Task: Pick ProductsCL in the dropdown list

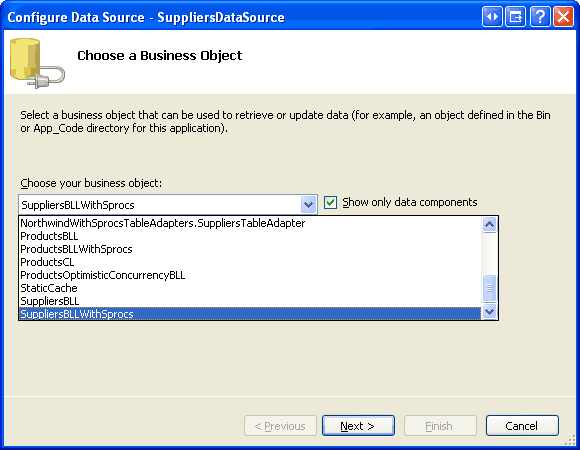Action: [x=250, y=262]
